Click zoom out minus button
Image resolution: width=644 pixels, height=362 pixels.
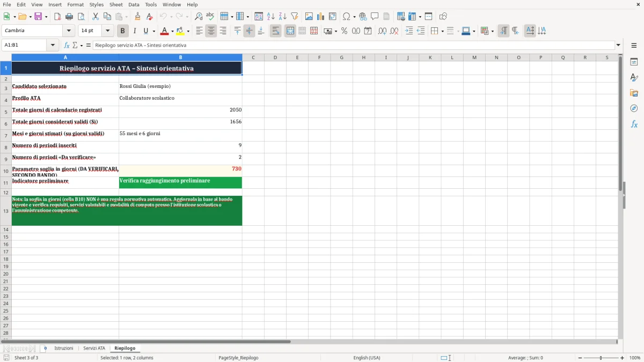(x=580, y=358)
